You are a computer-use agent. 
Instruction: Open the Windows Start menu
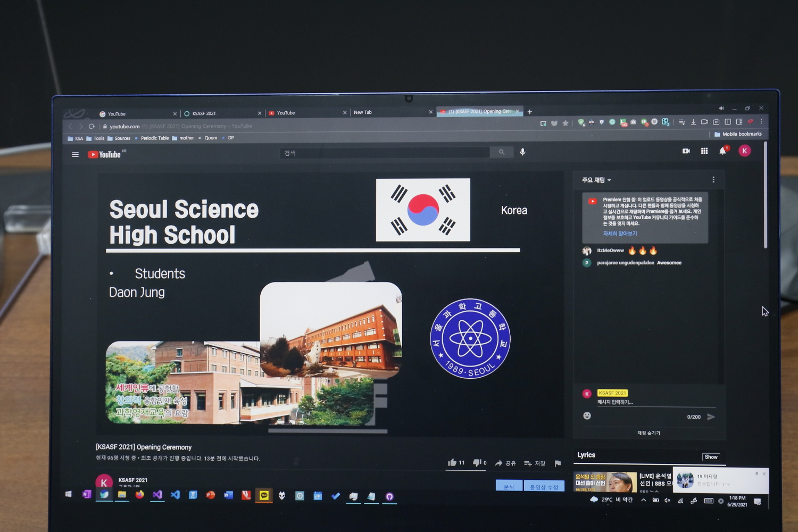pos(69,494)
